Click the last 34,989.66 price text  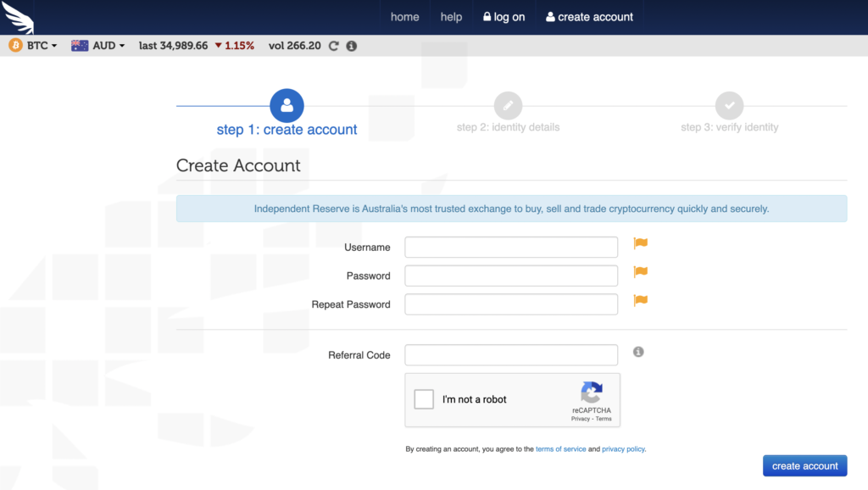[x=173, y=46]
